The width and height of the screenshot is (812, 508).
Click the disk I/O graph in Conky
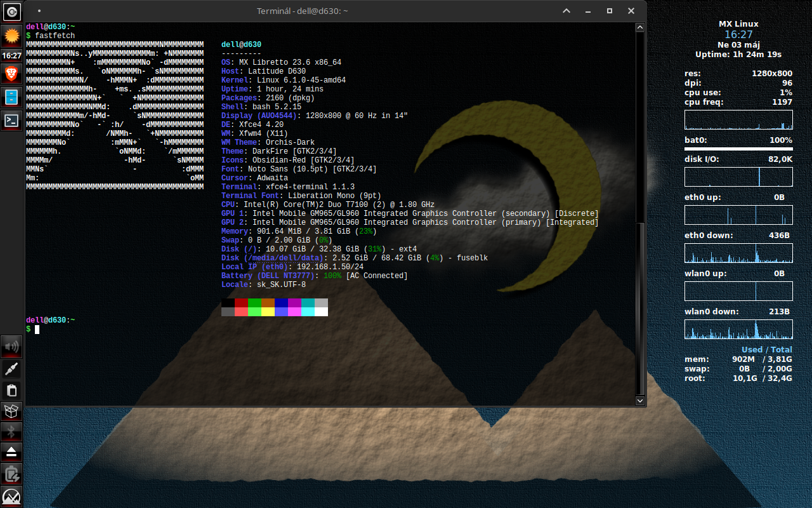point(738,177)
